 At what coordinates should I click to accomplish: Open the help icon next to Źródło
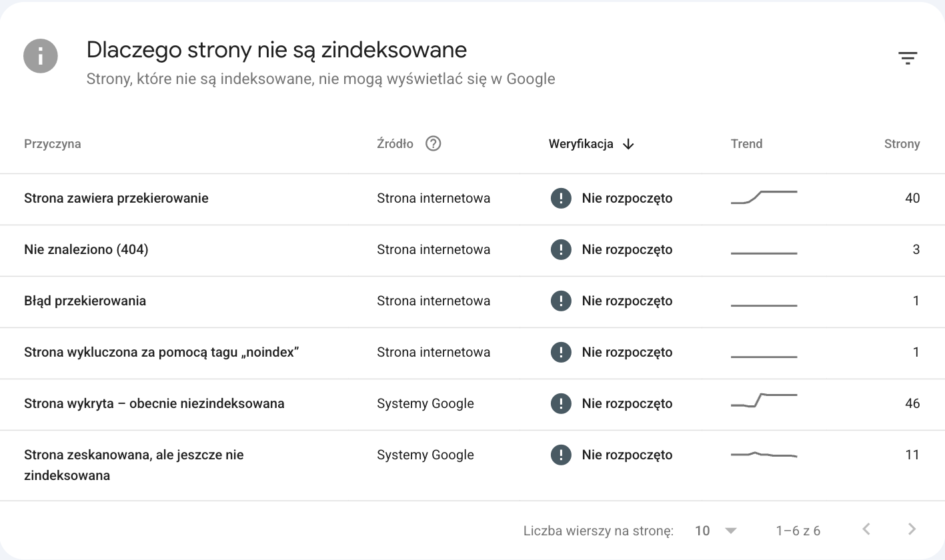433,143
